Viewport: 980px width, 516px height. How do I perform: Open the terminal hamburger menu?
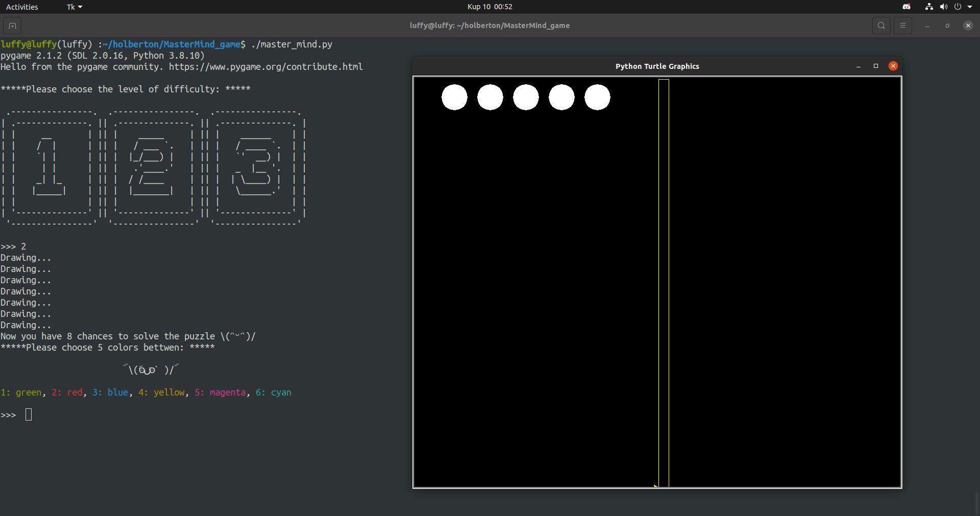coord(902,26)
